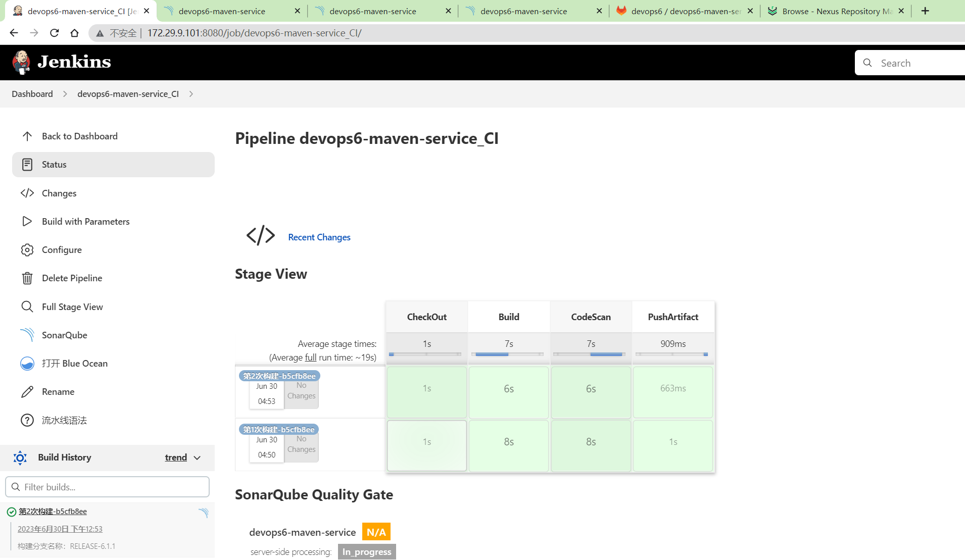Click the Blue Ocean icon

[27, 364]
